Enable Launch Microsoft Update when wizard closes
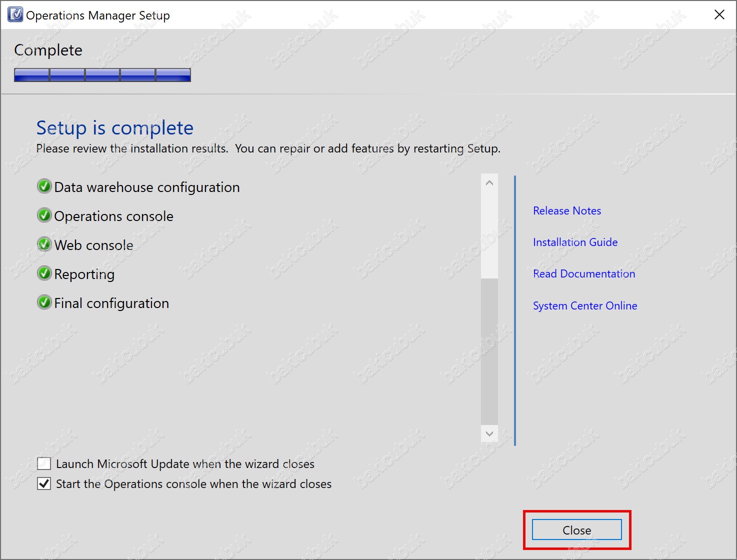This screenshot has width=737, height=560. (44, 463)
